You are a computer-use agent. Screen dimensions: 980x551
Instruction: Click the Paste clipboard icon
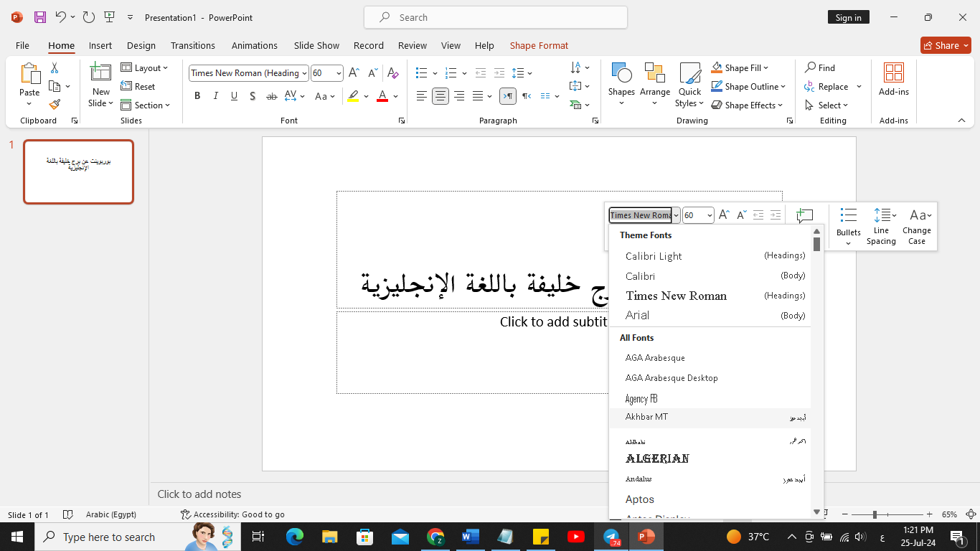pos(29,73)
